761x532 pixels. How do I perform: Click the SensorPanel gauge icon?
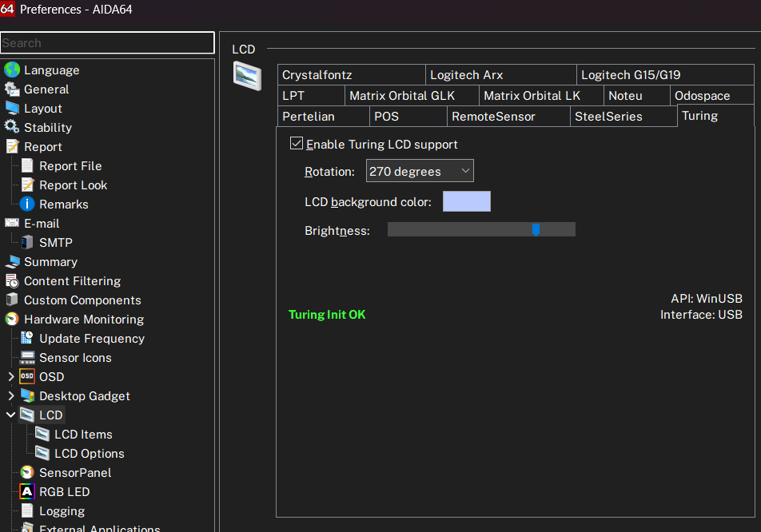tap(27, 472)
